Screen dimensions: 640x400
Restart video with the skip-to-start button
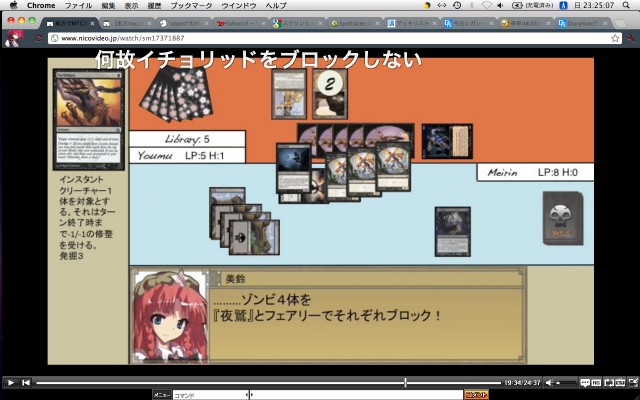[x=26, y=382]
